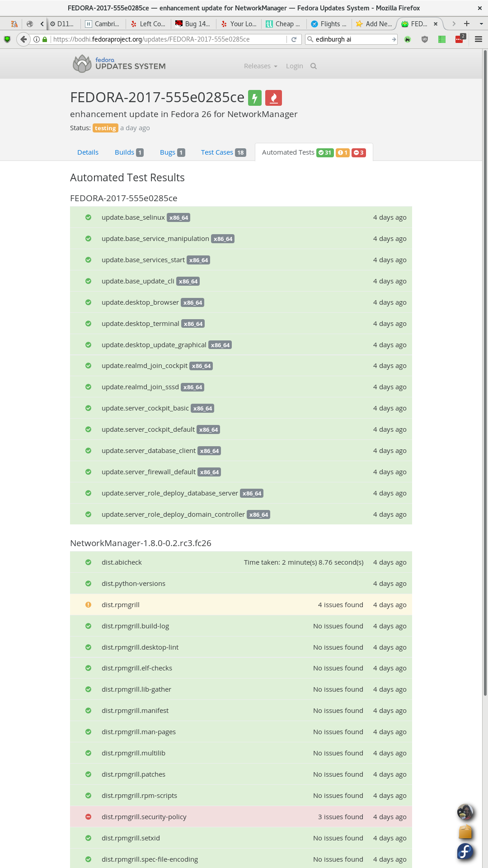
Task: Click the red failure icon on dist.rpmgrill.security-policy row
Action: (x=88, y=816)
